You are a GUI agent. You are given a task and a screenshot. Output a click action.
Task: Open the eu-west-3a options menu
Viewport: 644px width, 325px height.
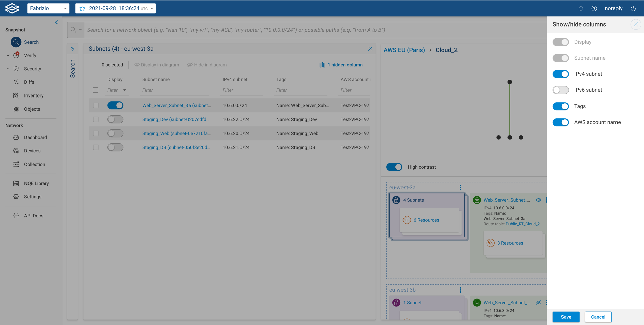pyautogui.click(x=460, y=188)
